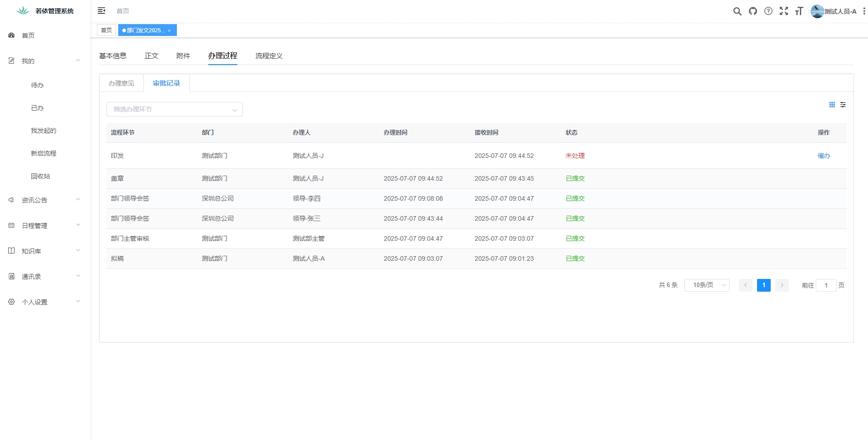Open the GitHub source icon

753,11
